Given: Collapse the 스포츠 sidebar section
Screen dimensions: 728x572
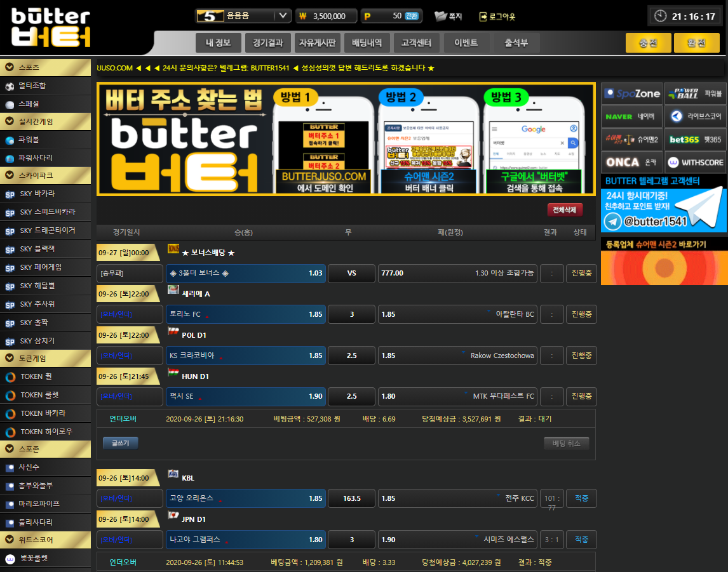Looking at the screenshot, I should point(46,67).
